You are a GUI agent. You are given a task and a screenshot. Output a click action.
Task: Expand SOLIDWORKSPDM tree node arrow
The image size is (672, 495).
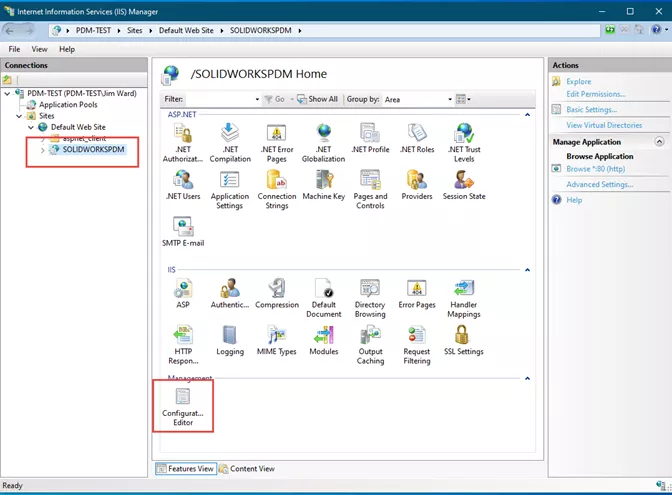(x=42, y=150)
